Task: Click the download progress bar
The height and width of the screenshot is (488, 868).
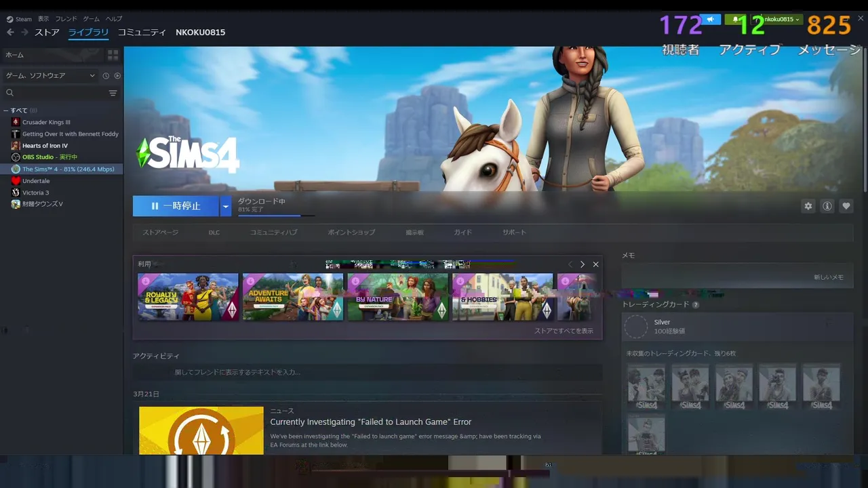Action: point(276,216)
